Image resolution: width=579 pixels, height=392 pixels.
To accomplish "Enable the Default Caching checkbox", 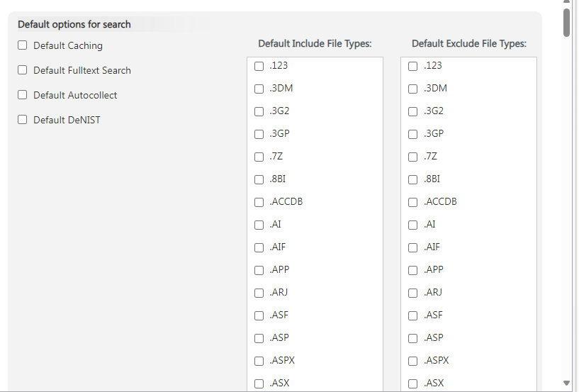I will 23,45.
